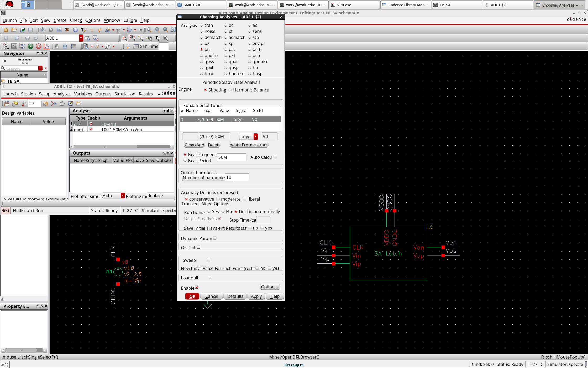588x368 pixels.
Task: Click the Results Browser database icon
Action: coord(65,46)
